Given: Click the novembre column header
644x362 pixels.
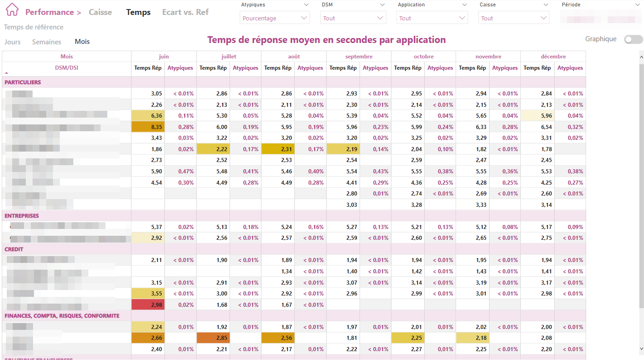Looking at the screenshot, I should (x=488, y=57).
